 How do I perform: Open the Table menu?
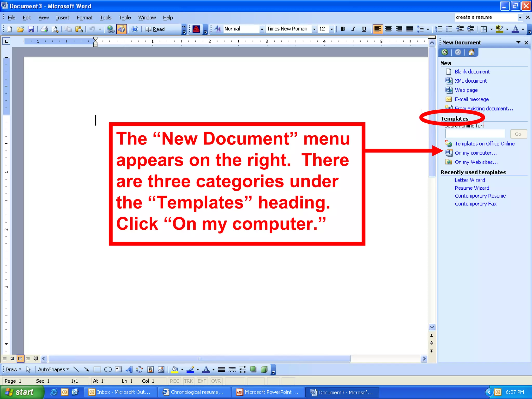point(125,17)
